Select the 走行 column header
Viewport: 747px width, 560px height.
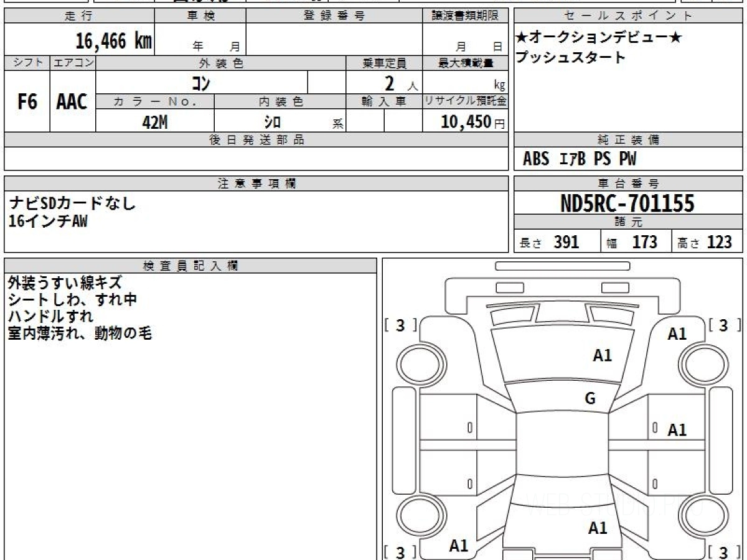pos(79,16)
